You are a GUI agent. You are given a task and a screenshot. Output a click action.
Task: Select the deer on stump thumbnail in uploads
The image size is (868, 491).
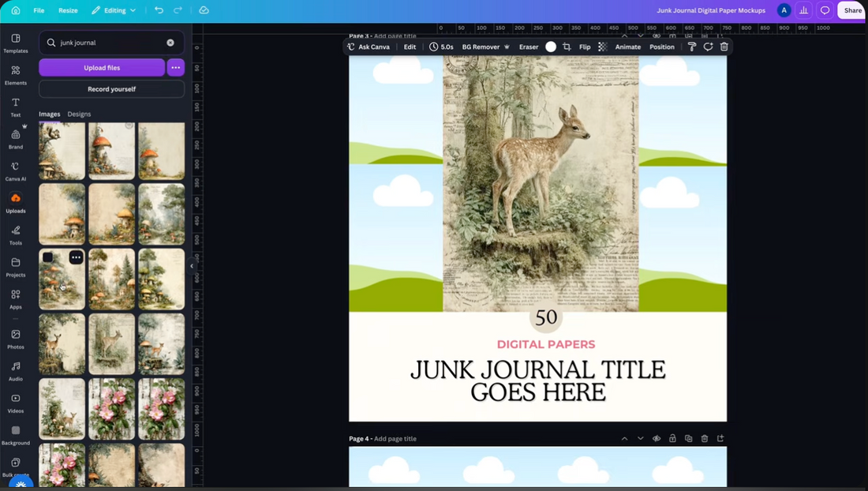point(62,344)
